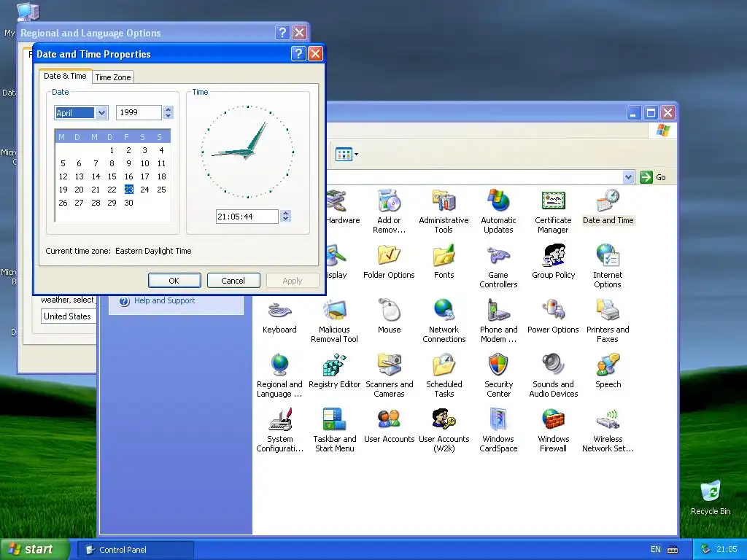Open Speech icon
The image size is (747, 560).
[x=608, y=370]
